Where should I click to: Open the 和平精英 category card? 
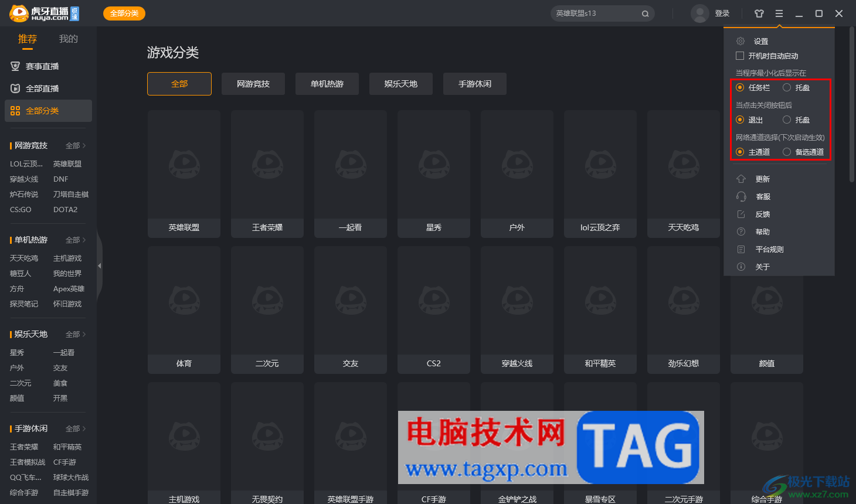pos(600,310)
